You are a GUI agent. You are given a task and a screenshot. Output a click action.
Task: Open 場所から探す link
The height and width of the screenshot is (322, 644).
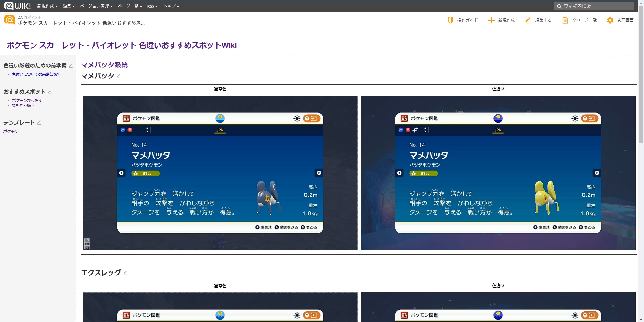point(23,105)
